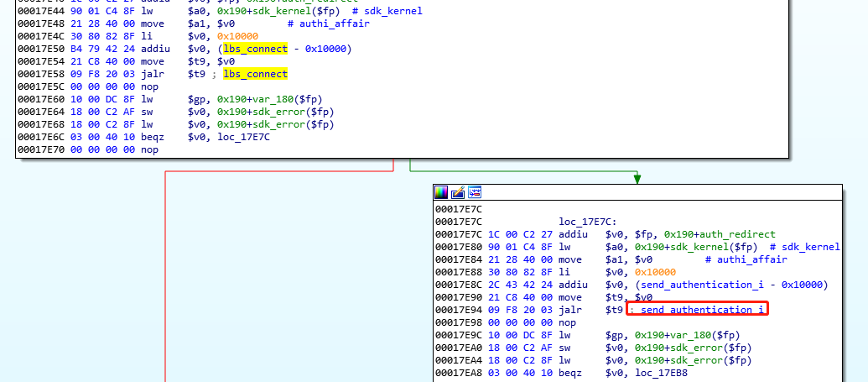The height and width of the screenshot is (382, 868).
Task: Click address 00017E50 addiu line
Action: pyautogui.click(x=42, y=49)
